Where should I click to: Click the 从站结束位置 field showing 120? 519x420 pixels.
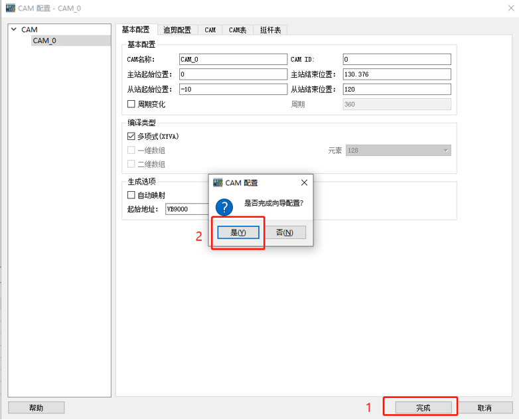click(397, 89)
